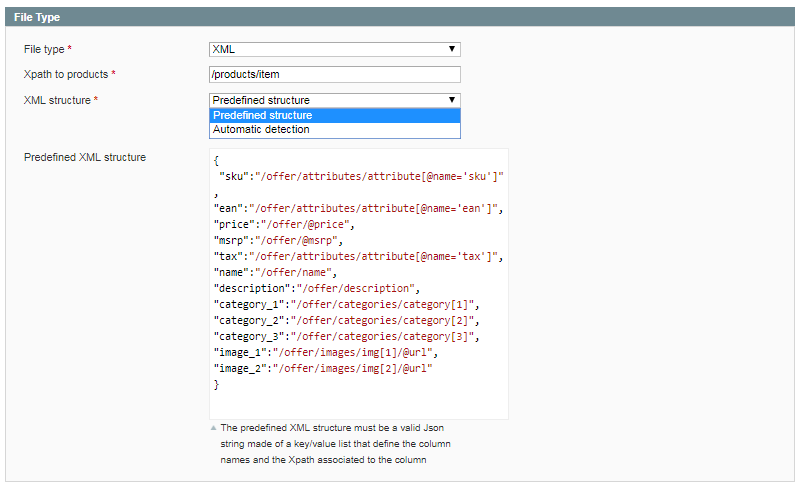This screenshot has width=800, height=487.
Task: Click the Predefined XML structure label
Action: pos(85,157)
